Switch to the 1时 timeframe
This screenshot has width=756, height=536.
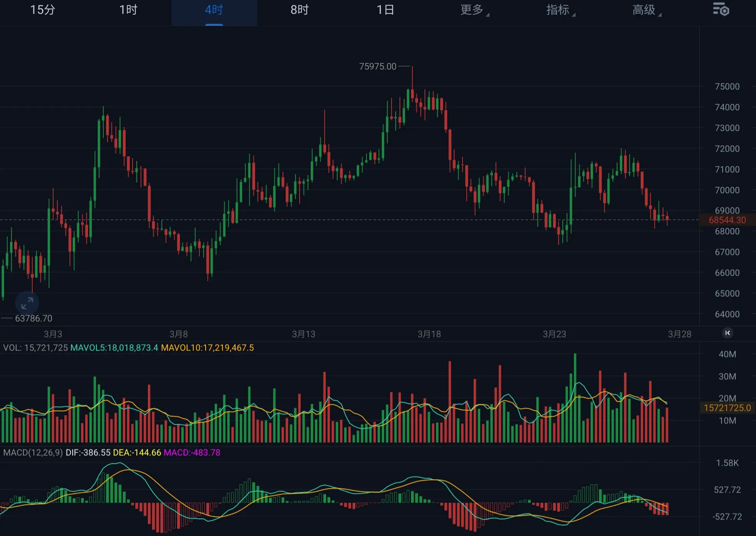(x=128, y=10)
